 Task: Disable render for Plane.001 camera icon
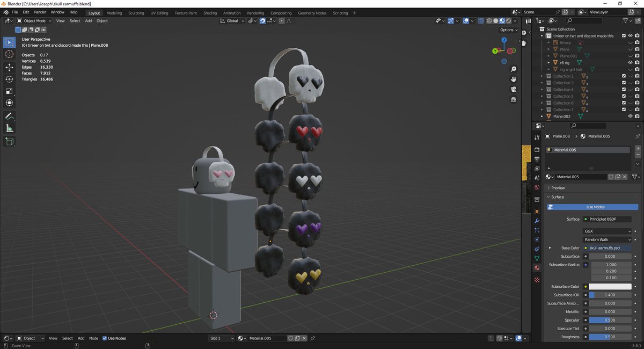click(x=636, y=56)
